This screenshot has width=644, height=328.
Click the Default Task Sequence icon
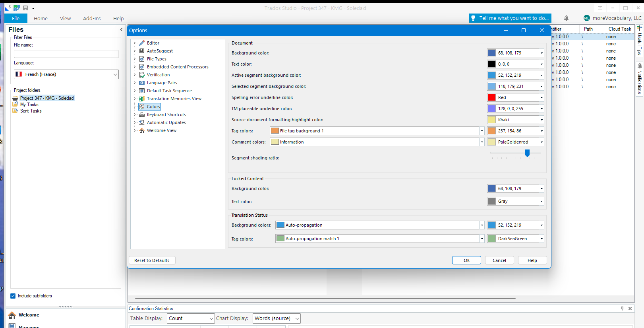tap(142, 91)
